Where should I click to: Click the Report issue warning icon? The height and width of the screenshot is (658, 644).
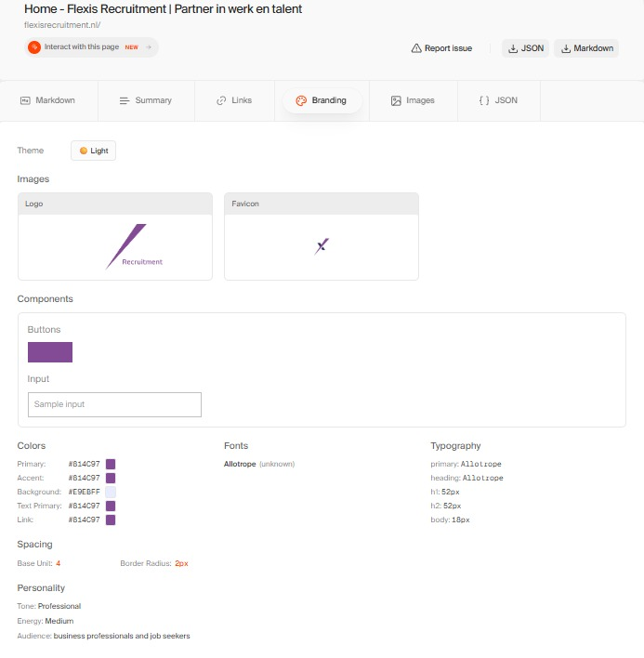pyautogui.click(x=416, y=48)
